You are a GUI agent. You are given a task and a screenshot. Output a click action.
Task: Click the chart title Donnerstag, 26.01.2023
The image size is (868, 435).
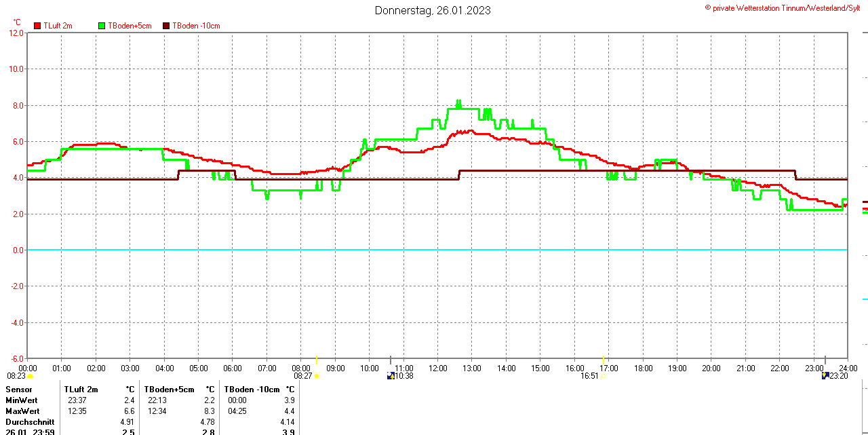click(x=433, y=10)
